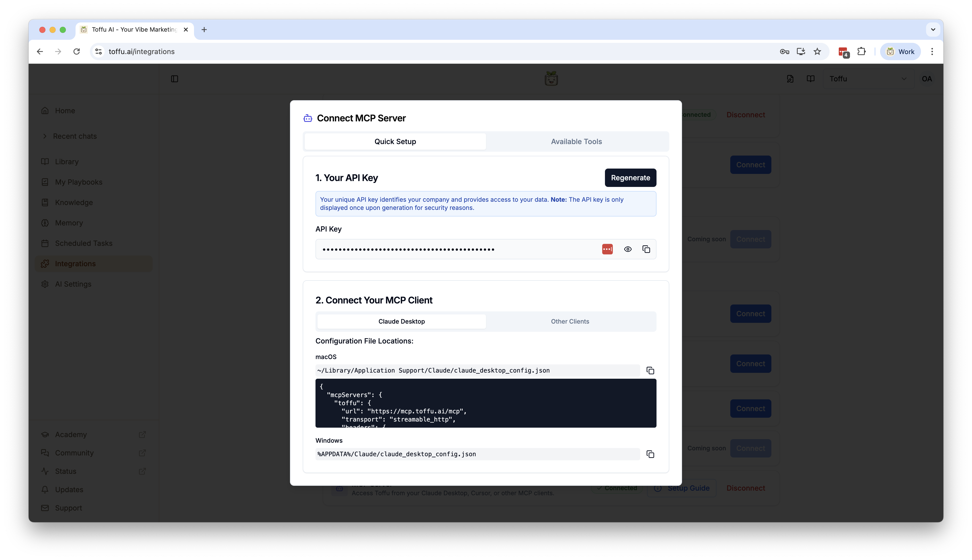Screen dimensions: 972x560
Task: Switch to Available Tools tab
Action: pos(576,142)
